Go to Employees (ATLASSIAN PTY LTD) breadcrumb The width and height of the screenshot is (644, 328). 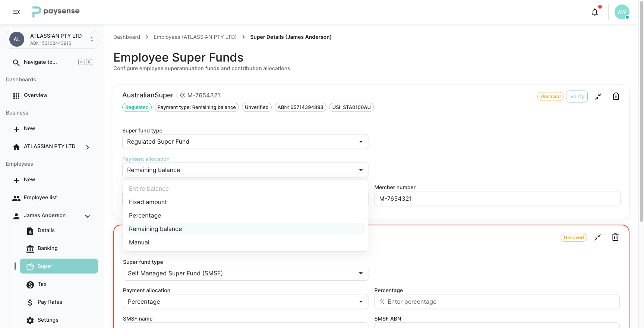(195, 37)
